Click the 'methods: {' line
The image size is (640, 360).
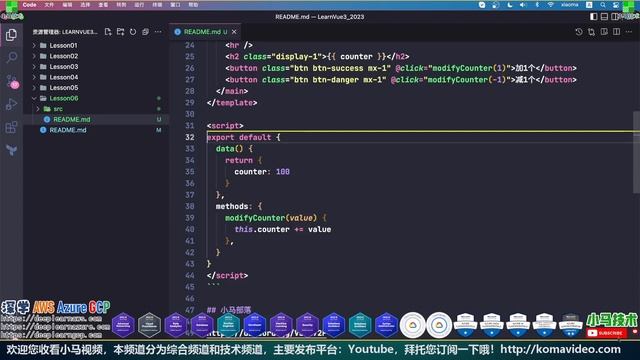[x=239, y=207]
